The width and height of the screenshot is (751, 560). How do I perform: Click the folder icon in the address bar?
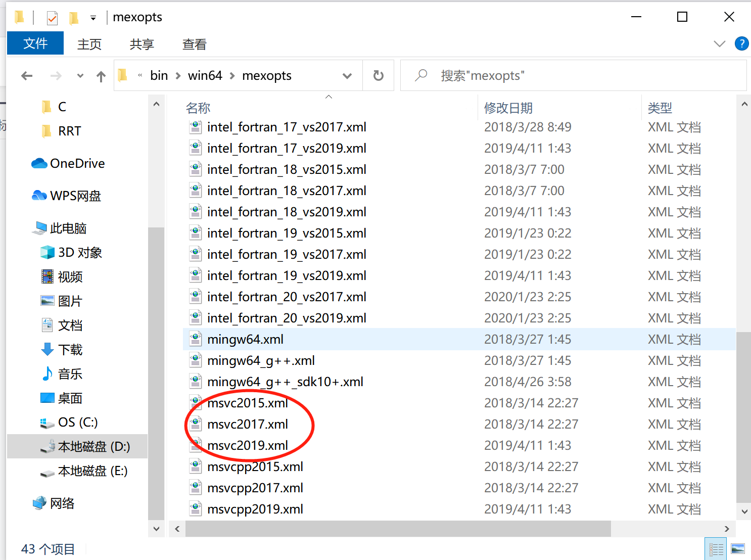click(122, 75)
